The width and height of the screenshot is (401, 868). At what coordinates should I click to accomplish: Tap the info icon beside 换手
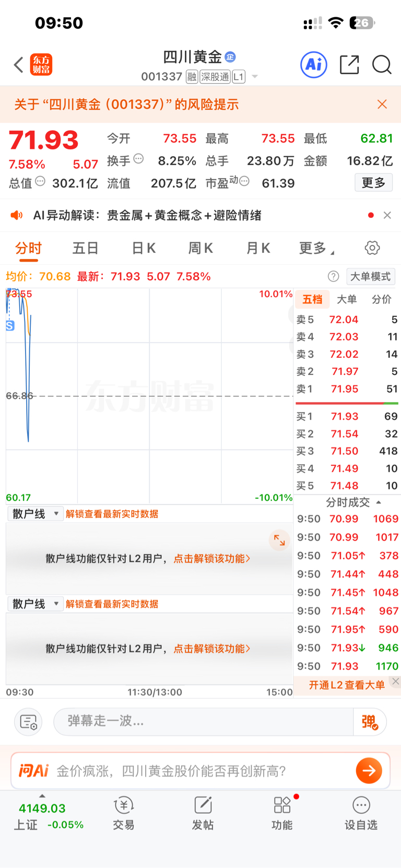click(x=138, y=159)
